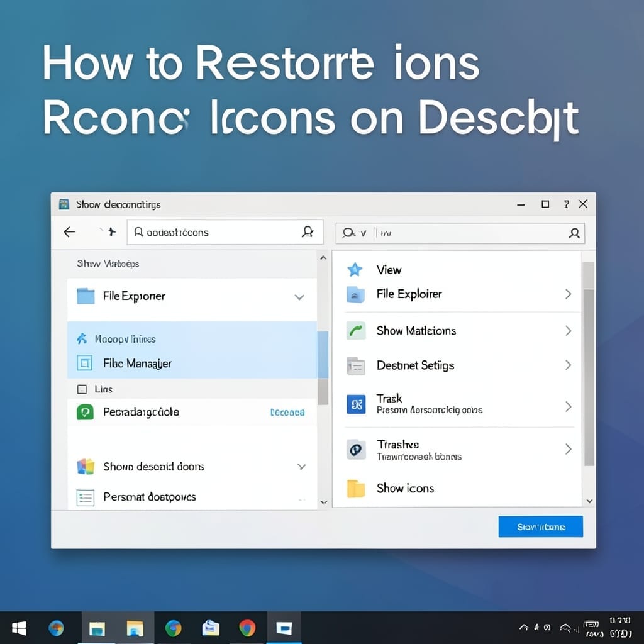The height and width of the screenshot is (644, 644).
Task: Open the Windows Start button
Action: coord(19,628)
